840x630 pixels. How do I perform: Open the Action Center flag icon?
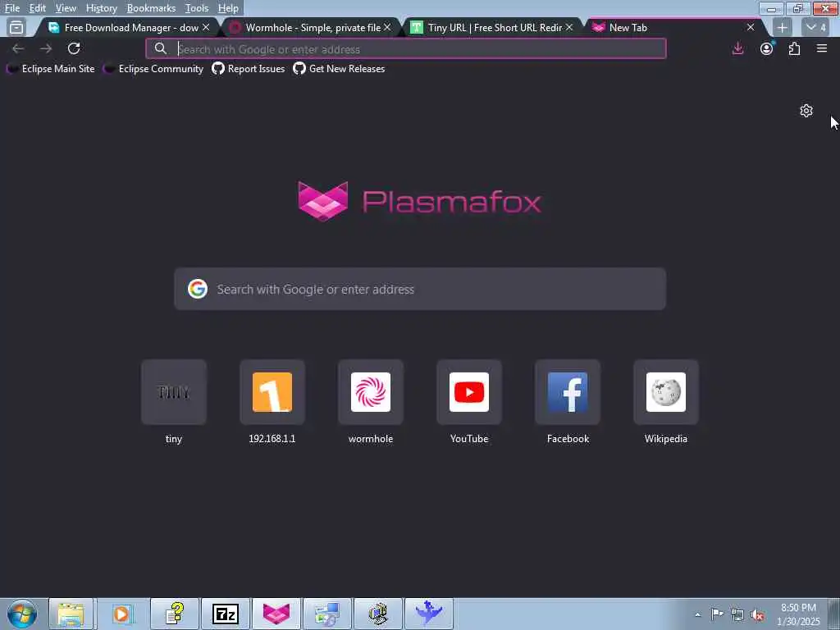click(717, 614)
